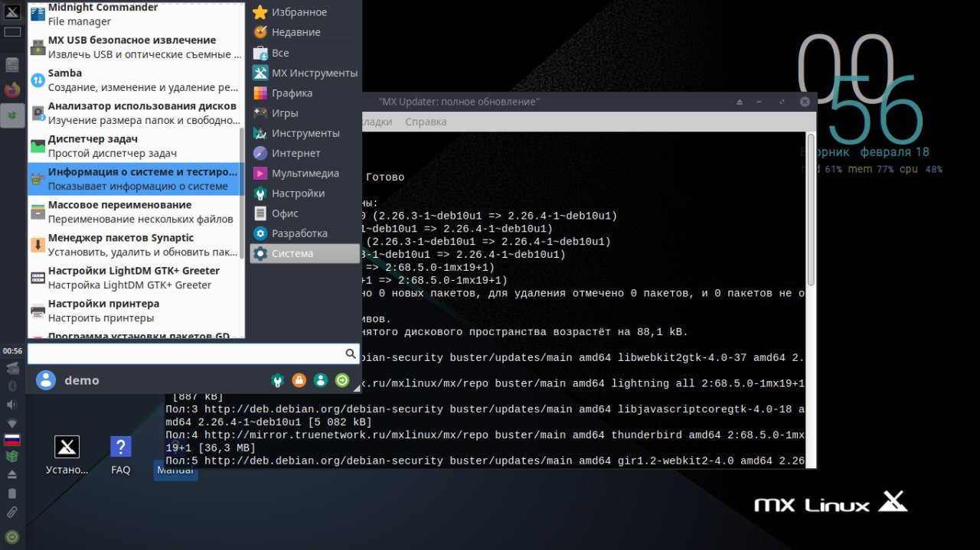Click the MX Updater taskbar button
Screen dimensions: 980x550
pyautogui.click(x=12, y=116)
